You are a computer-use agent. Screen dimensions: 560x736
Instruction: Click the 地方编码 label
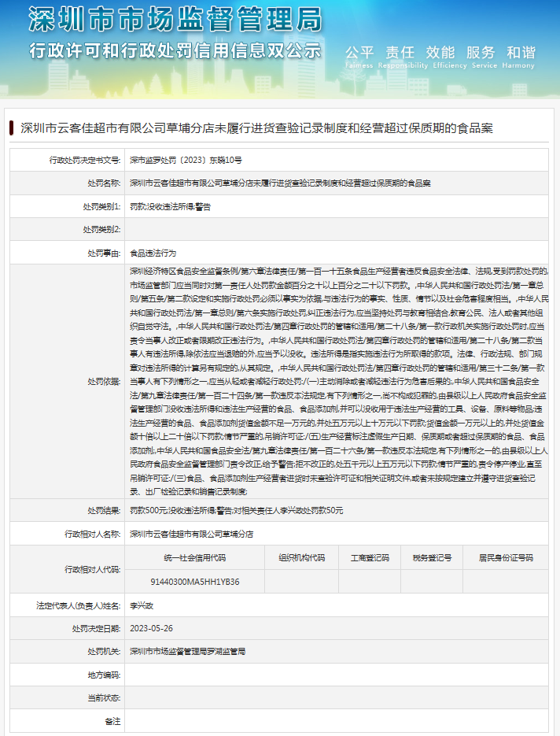click(104, 675)
